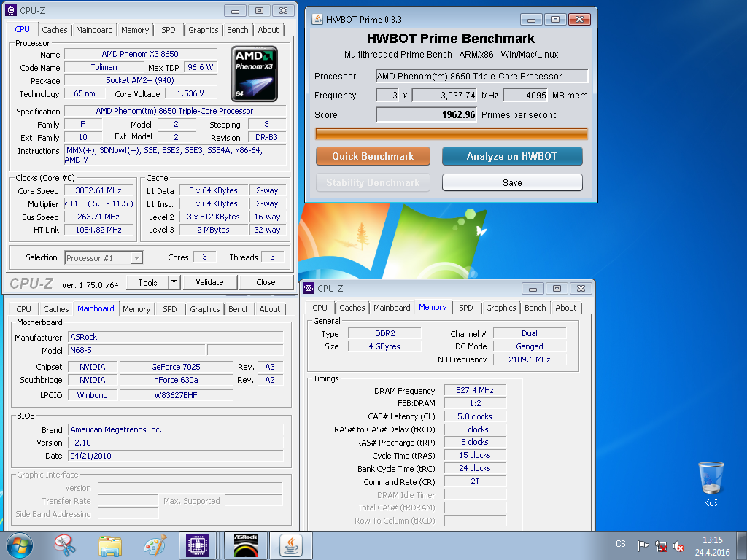Switch to Caches tab in top CPU-Z window
747x560 pixels.
[55, 29]
